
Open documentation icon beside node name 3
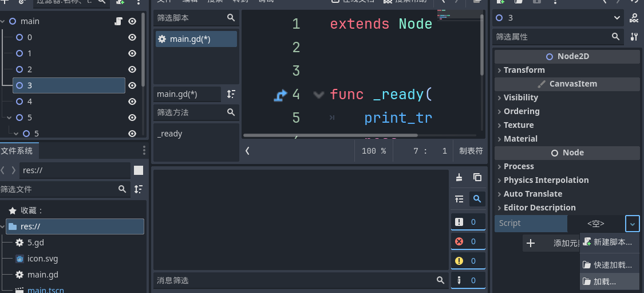pyautogui.click(x=634, y=18)
